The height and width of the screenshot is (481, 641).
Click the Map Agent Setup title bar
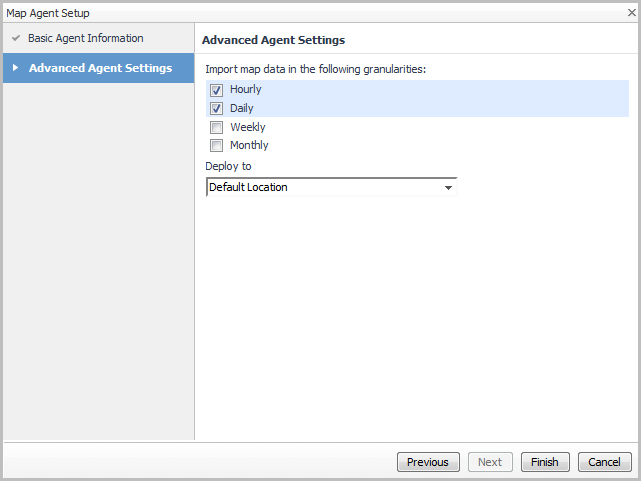pos(300,13)
